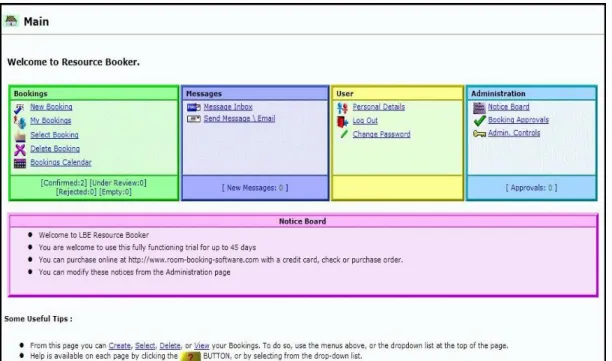Click the Personal Details people icon
The width and height of the screenshot is (612, 361).
coord(342,108)
